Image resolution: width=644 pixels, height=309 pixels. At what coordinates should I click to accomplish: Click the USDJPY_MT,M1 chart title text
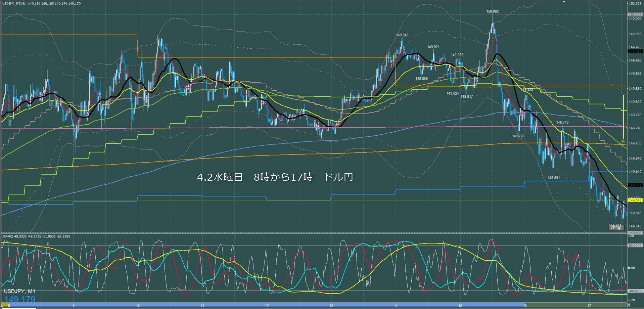14,4
